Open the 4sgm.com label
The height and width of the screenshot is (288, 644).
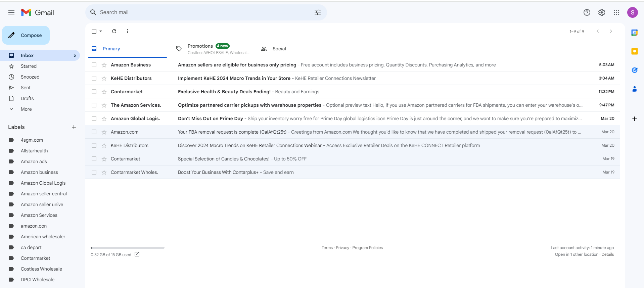32,140
